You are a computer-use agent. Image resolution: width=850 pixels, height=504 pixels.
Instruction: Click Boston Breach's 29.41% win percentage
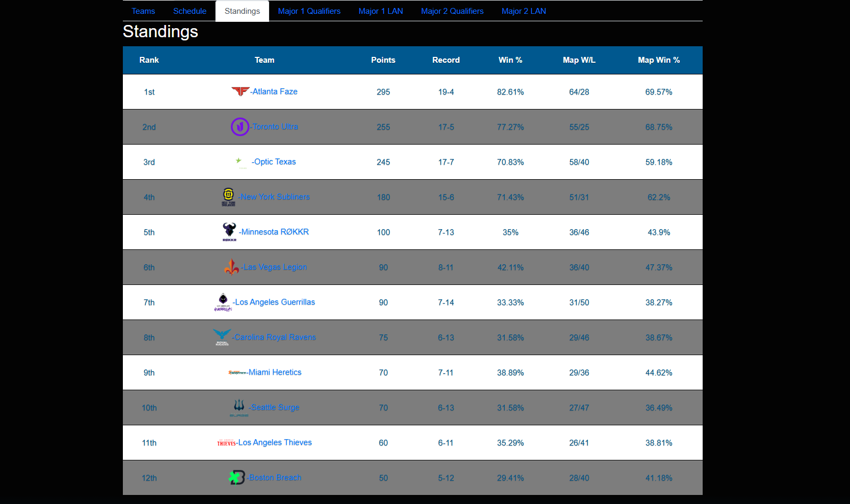pos(510,478)
